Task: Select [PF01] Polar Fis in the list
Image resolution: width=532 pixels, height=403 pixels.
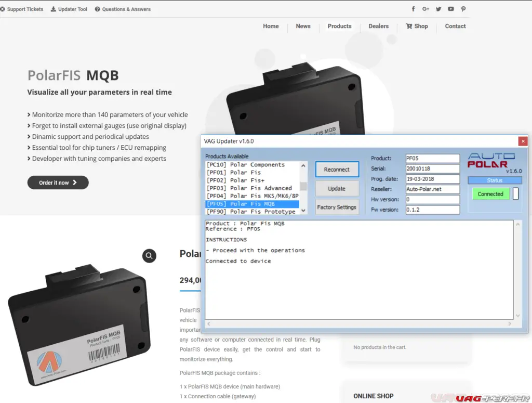Action: (252, 173)
